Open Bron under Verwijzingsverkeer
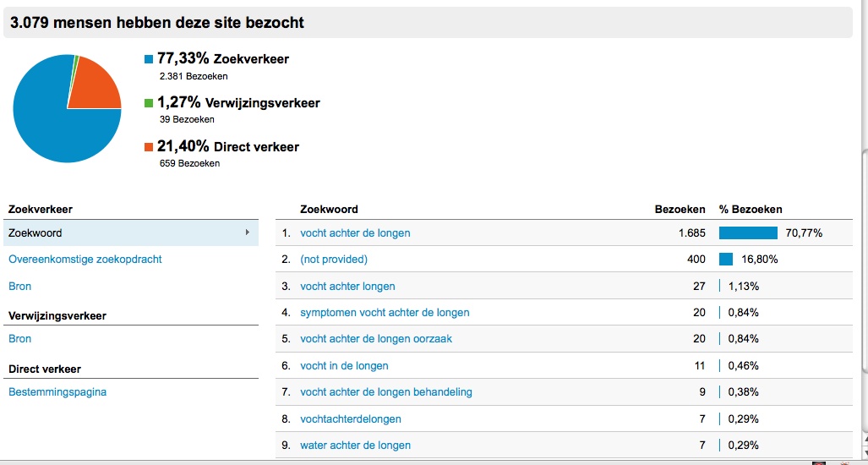 pos(20,339)
